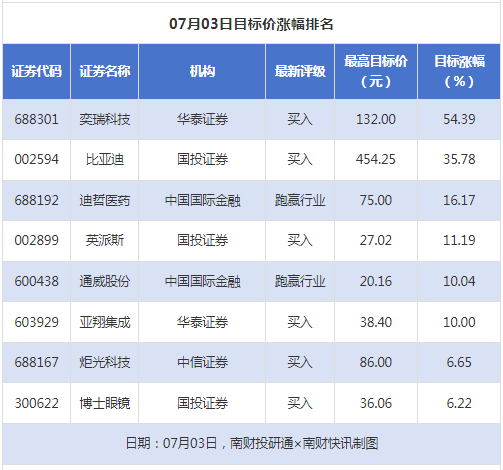Select stock code 688301
Screen dimensions: 503x470
tap(37, 119)
